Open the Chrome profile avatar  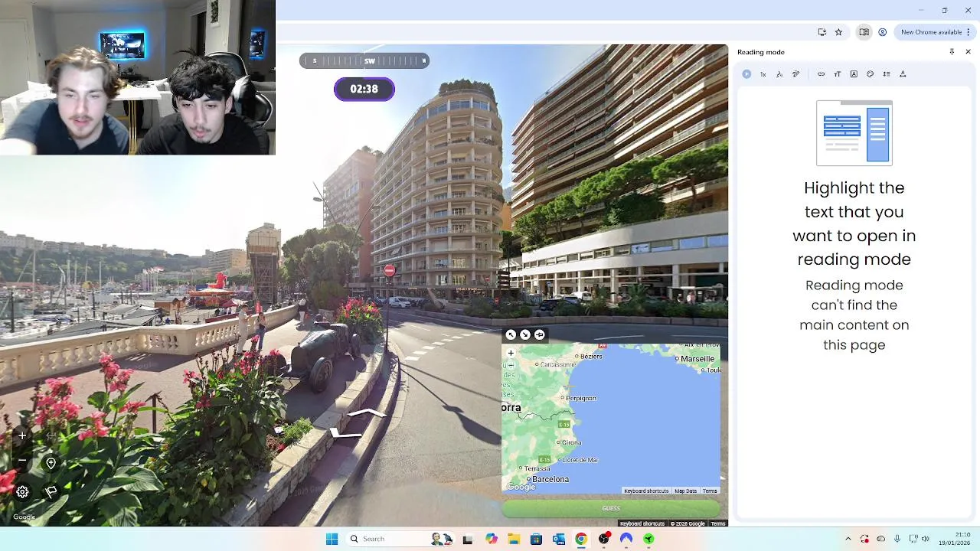point(882,32)
